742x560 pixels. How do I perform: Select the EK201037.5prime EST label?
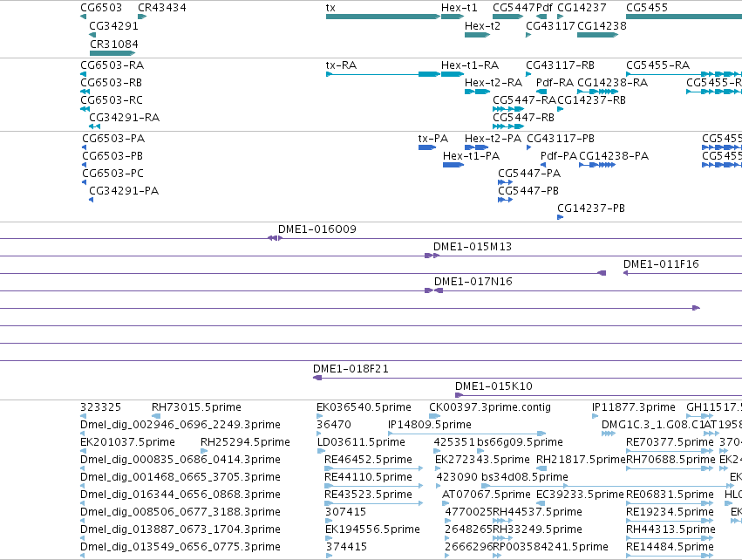pos(128,442)
